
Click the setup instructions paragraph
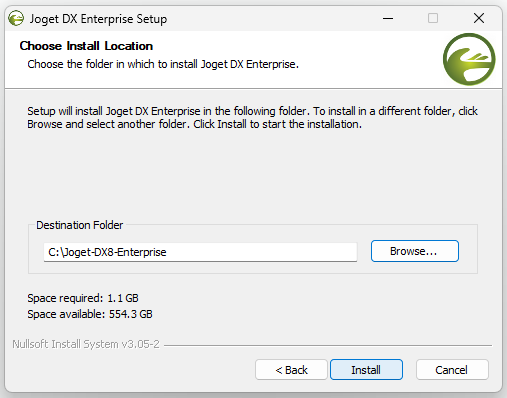pos(252,117)
